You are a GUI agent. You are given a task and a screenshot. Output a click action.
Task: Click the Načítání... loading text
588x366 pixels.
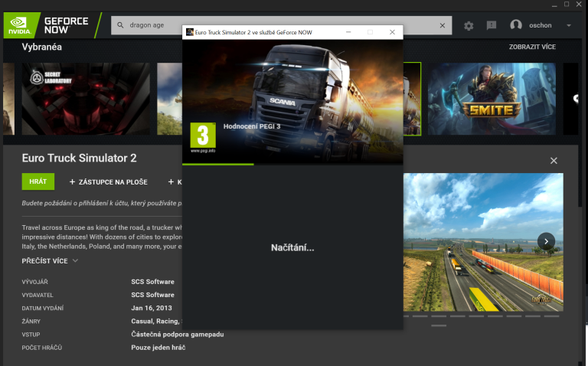(x=292, y=247)
